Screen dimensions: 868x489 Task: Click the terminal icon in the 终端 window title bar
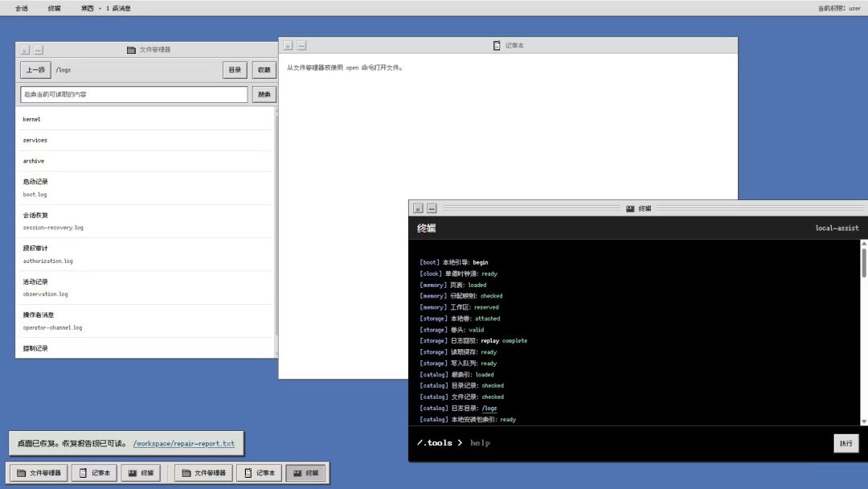click(x=630, y=209)
